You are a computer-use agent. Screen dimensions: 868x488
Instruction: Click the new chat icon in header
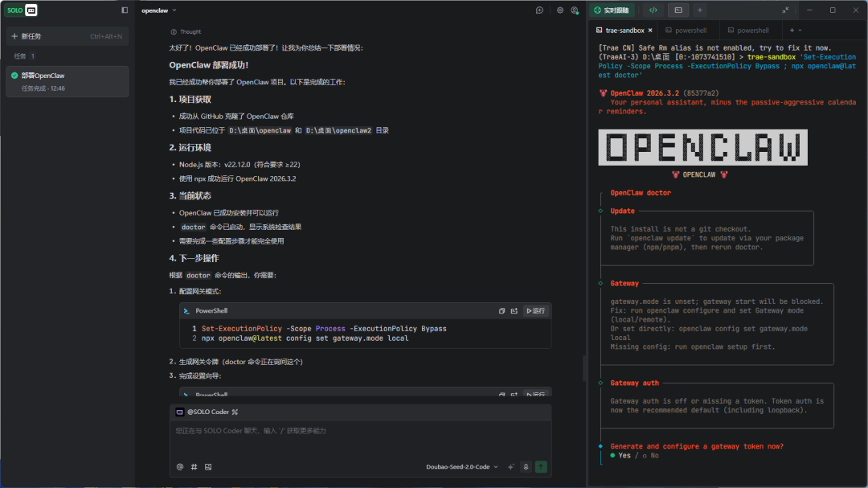539,10
